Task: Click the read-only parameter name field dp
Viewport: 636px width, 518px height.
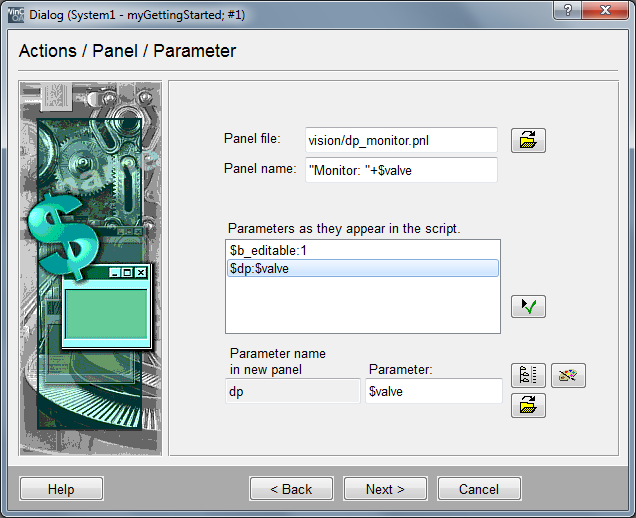Action: tap(292, 391)
